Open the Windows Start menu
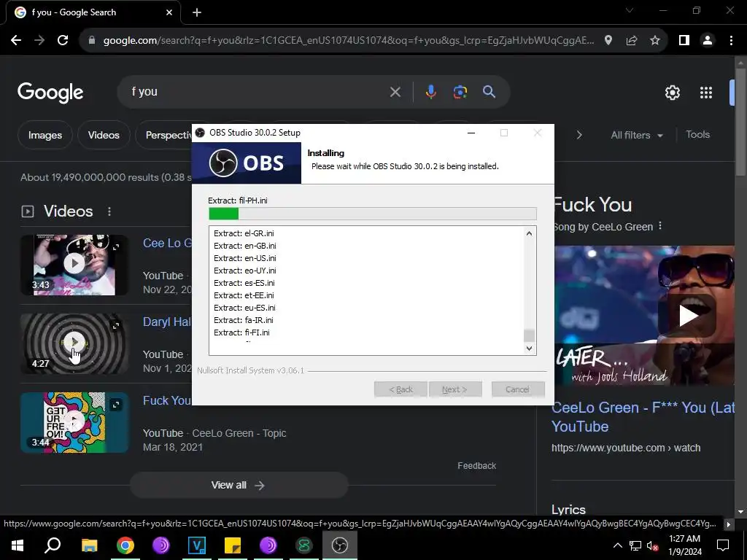The width and height of the screenshot is (747, 560). [18, 545]
